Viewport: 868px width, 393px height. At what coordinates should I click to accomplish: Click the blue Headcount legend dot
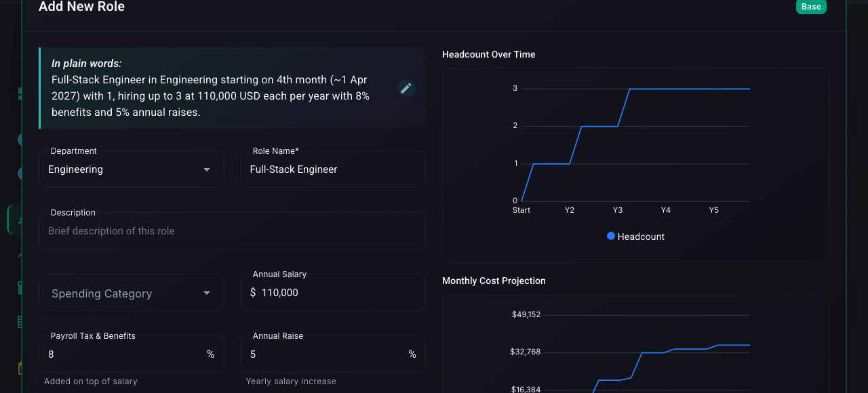(x=611, y=236)
